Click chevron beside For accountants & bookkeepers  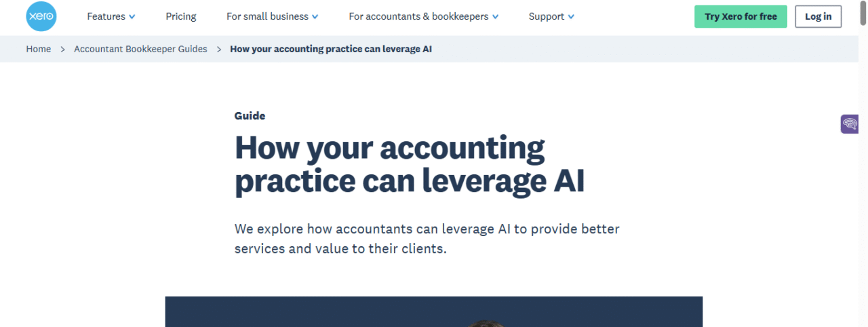[496, 17]
